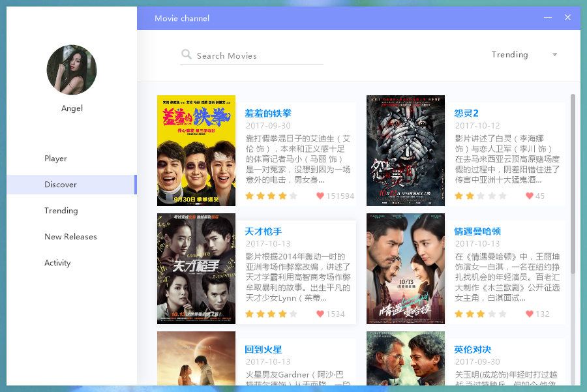
Task: Minimize the Movie channel window
Action: (x=548, y=18)
